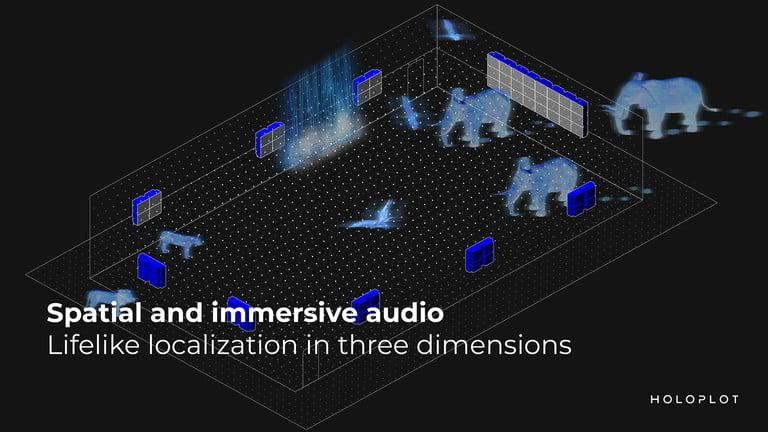Click the "Lifelike localization in three dimensions" subtitle
Image resolution: width=768 pixels, height=432 pixels.
point(309,346)
